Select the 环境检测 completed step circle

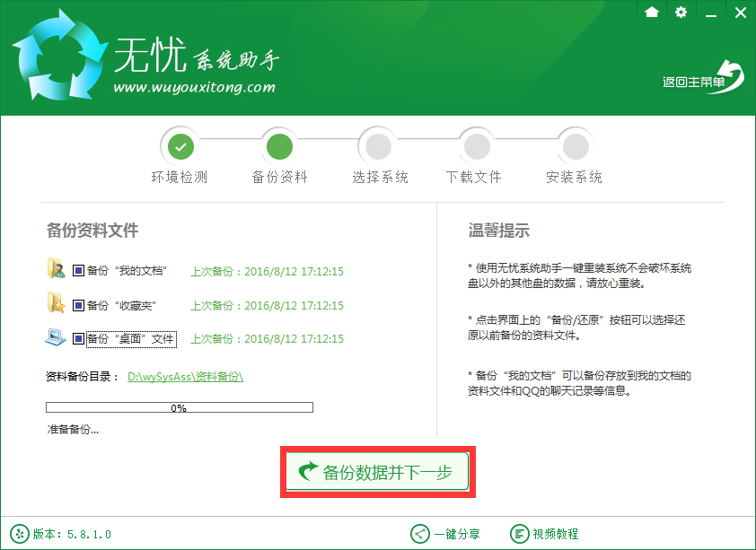click(x=180, y=144)
